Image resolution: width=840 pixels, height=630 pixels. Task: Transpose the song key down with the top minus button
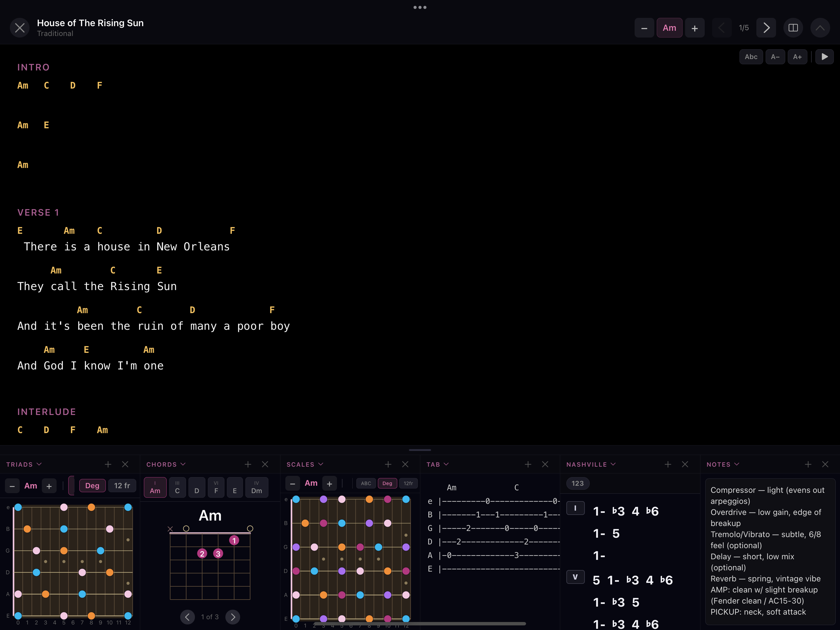click(x=644, y=28)
